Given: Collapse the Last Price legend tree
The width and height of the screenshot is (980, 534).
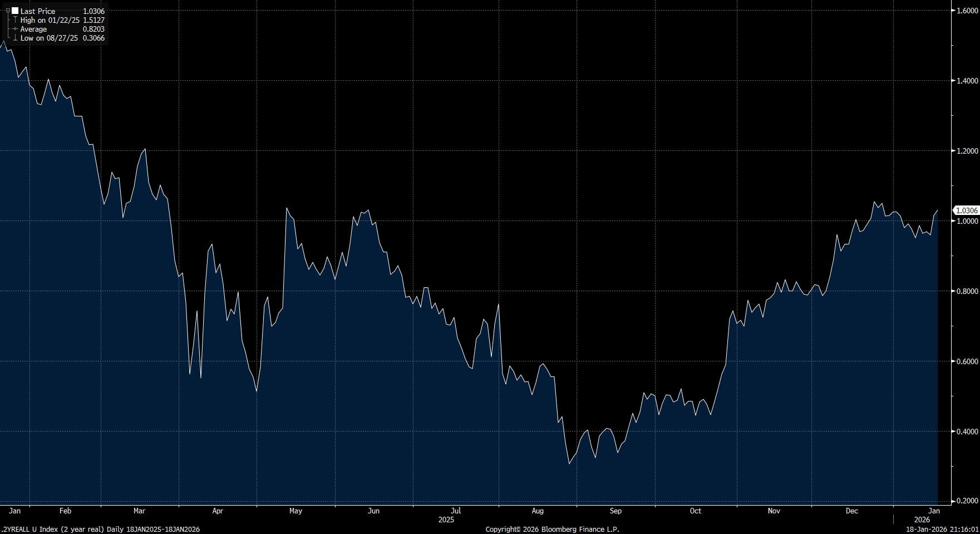Looking at the screenshot, I should [8, 11].
